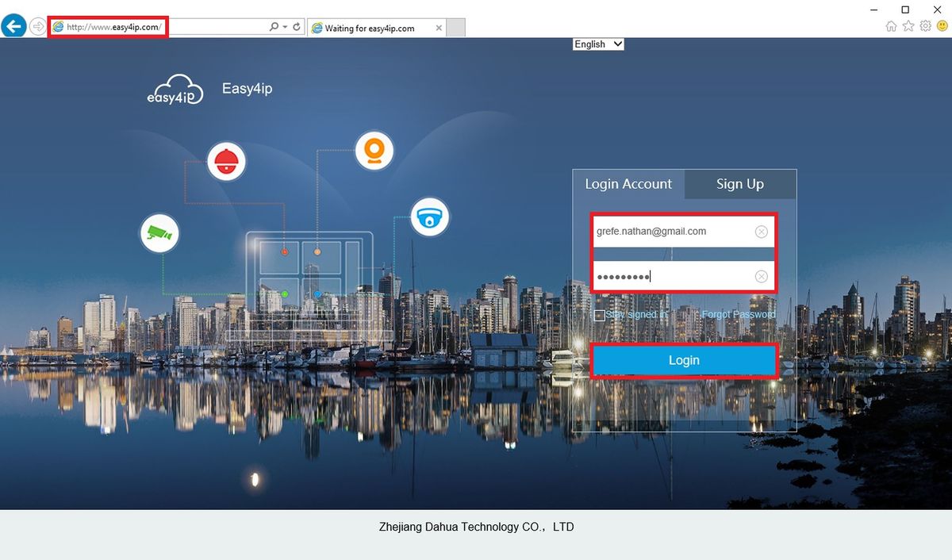Switch to the Sign Up tab
This screenshot has width=952, height=560.
(x=739, y=184)
